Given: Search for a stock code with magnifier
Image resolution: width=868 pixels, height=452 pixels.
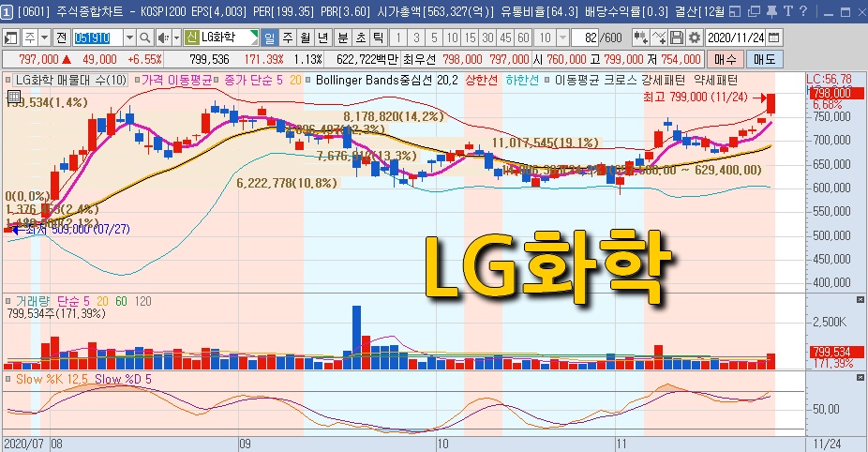Looking at the screenshot, I should pyautogui.click(x=145, y=38).
